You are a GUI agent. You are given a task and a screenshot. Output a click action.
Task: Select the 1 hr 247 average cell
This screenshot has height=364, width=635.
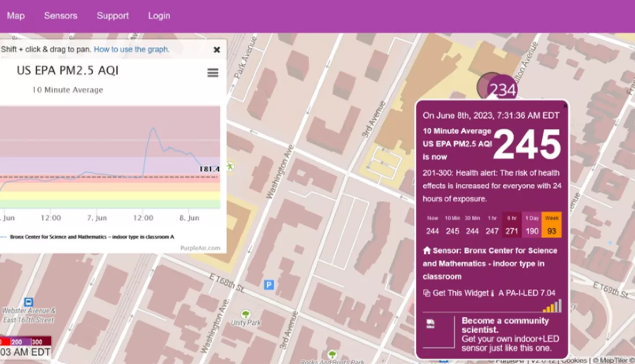(492, 225)
